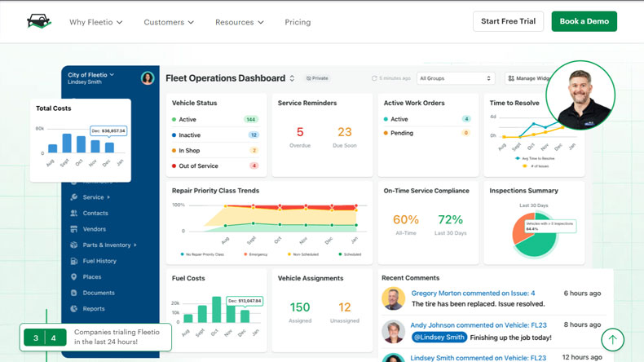Open Places via the map pin icon
The height and width of the screenshot is (362, 644).
74,277
